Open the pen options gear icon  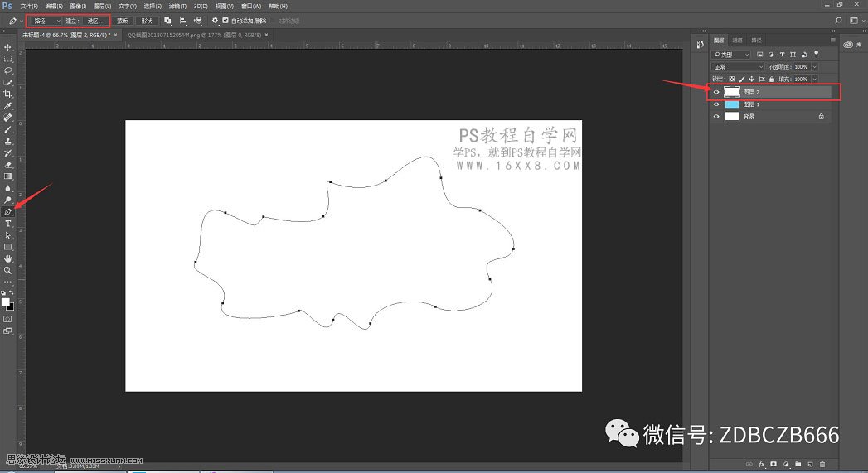(215, 21)
